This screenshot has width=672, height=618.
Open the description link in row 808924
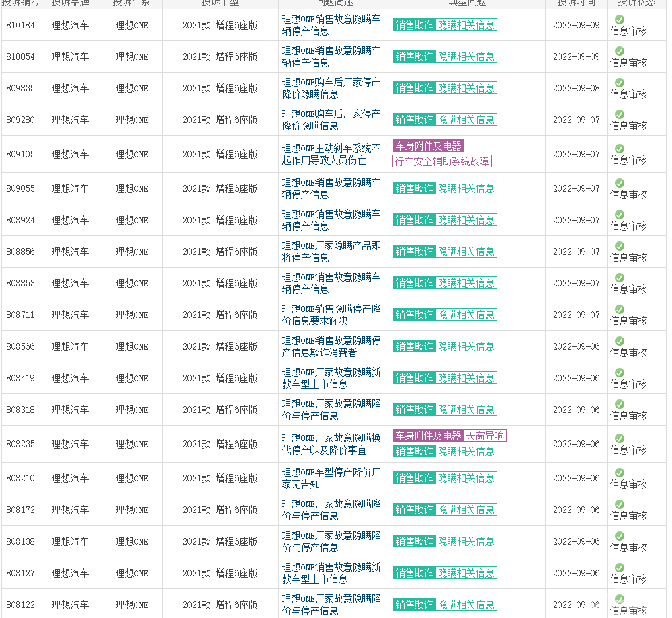click(x=331, y=220)
